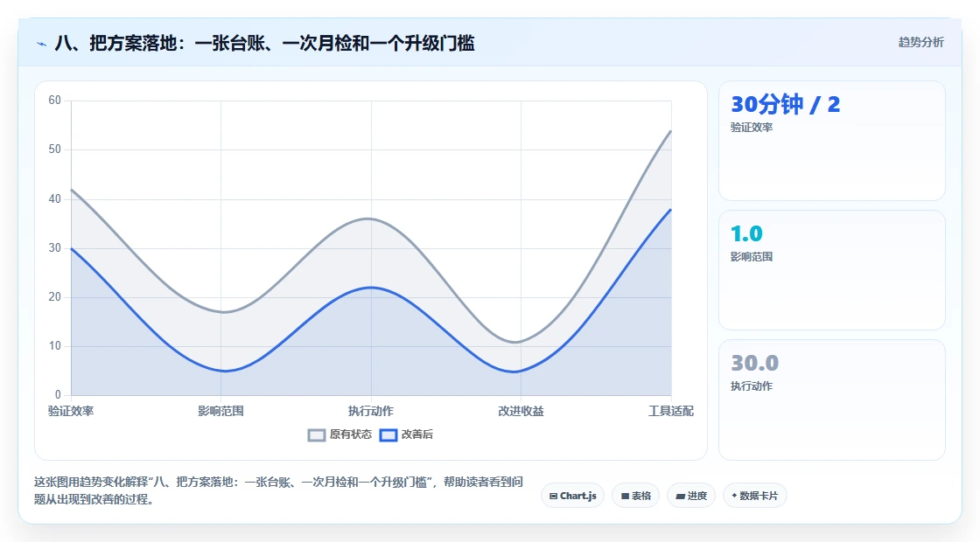Image resolution: width=980 pixels, height=542 pixels.
Task: Open the 30分钟 / 2 验证效率 card
Action: (832, 141)
